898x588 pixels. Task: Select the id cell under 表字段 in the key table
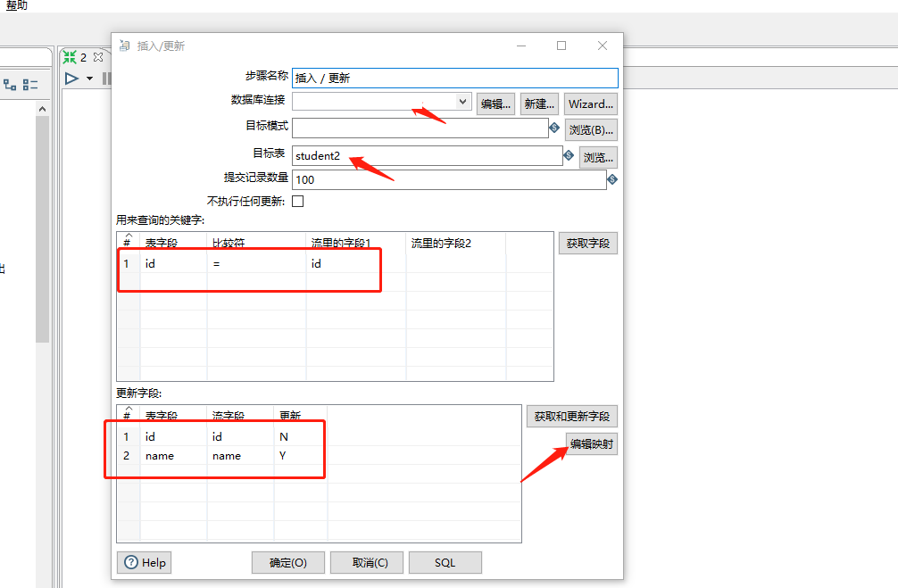pyautogui.click(x=173, y=263)
